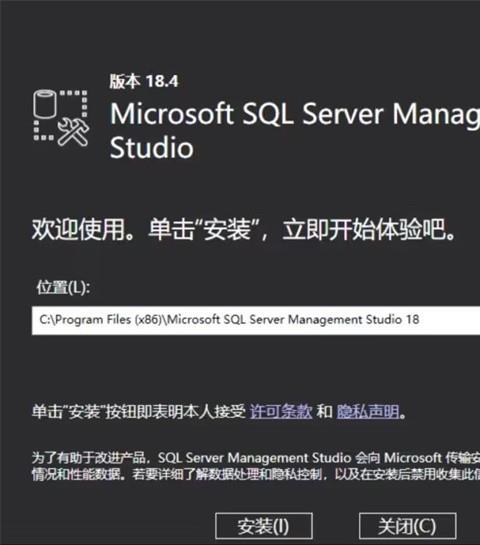Click the 欢迎使用 welcome heading

[79, 229]
